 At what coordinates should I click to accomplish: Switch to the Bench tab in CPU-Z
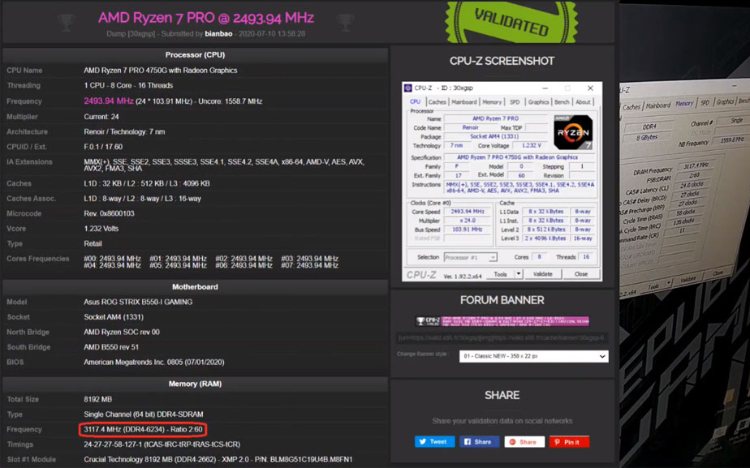point(562,102)
